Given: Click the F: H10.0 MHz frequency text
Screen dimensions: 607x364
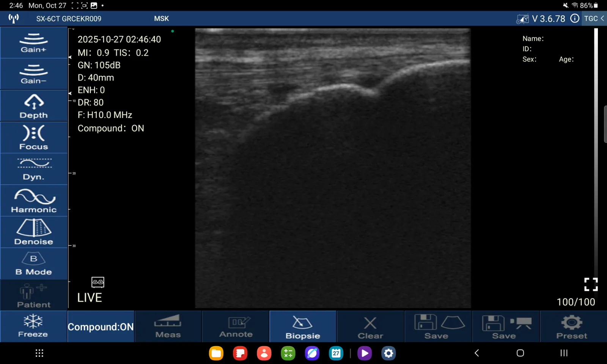Looking at the screenshot, I should pos(105,115).
